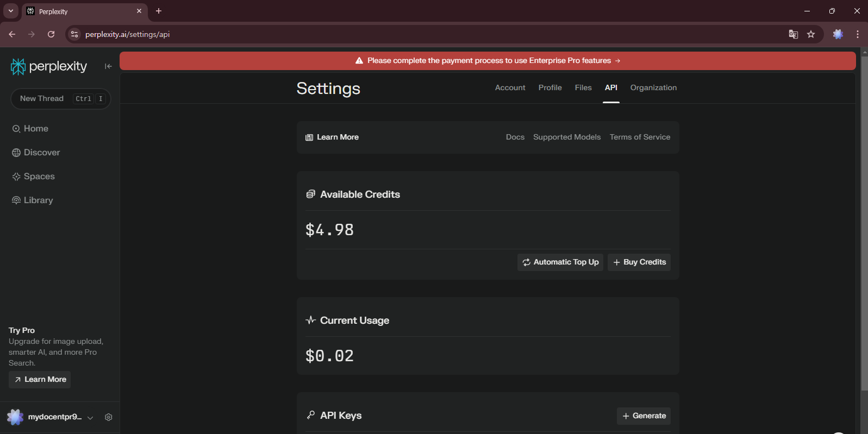Open the Home page from sidebar

pos(30,129)
